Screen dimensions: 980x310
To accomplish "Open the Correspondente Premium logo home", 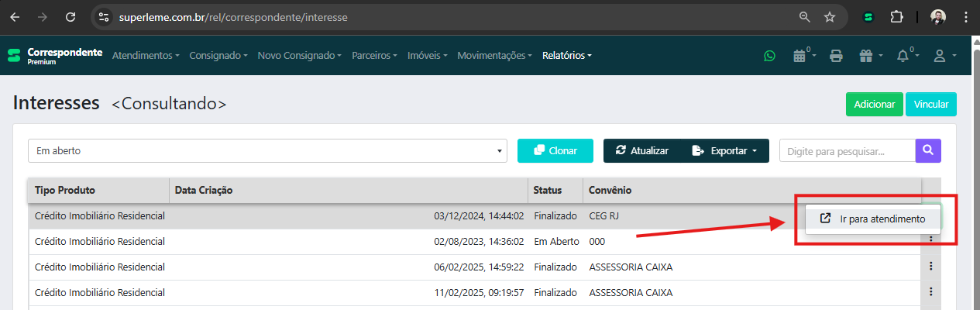I will pos(54,55).
